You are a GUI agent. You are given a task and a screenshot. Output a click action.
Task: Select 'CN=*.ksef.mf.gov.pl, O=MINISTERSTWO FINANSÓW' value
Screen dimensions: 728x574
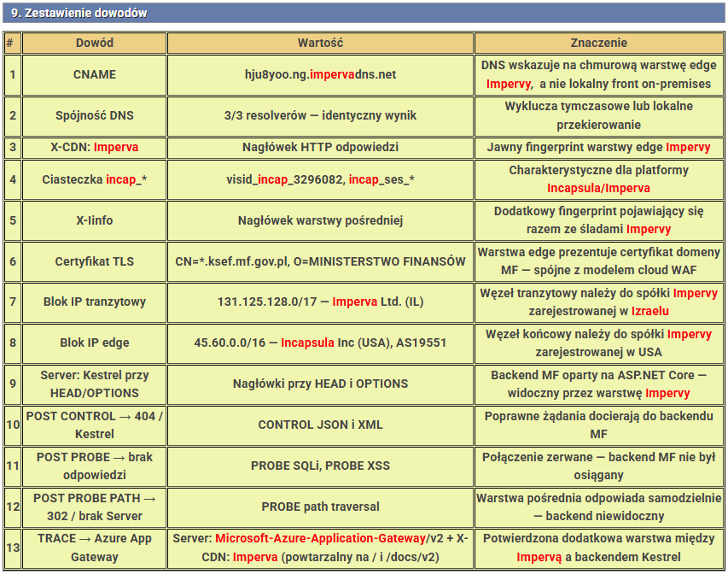tap(320, 261)
